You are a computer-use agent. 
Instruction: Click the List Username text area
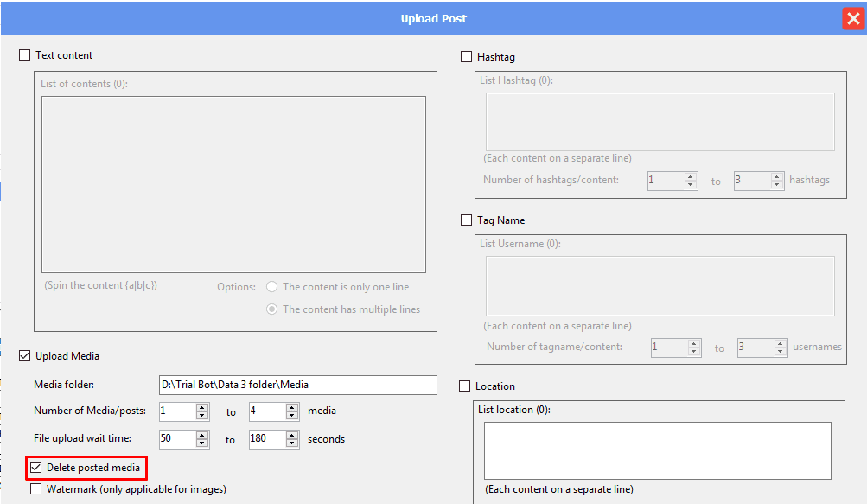tap(660, 285)
